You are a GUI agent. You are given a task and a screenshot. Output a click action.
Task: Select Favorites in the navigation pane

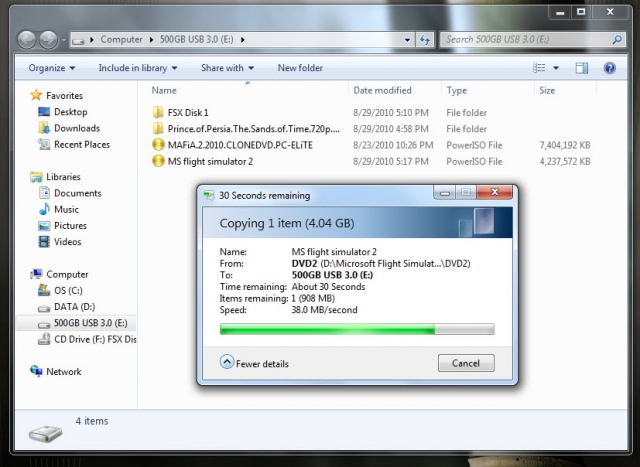(x=64, y=96)
